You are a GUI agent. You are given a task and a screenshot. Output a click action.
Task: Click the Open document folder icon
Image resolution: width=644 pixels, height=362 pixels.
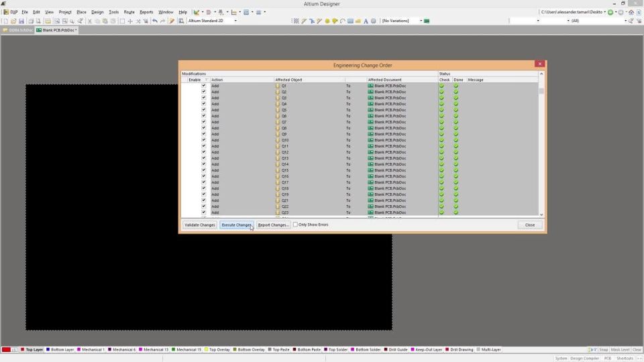point(13,21)
